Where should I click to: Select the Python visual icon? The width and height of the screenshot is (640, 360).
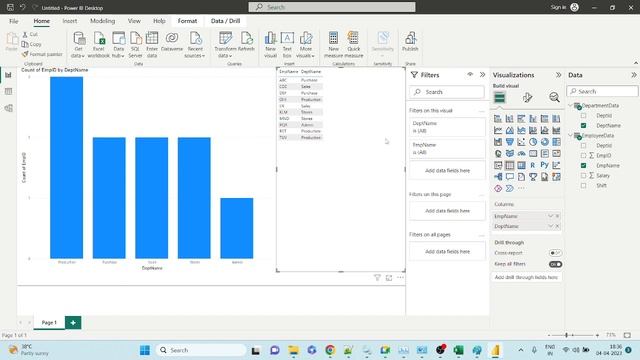[x=544, y=165]
